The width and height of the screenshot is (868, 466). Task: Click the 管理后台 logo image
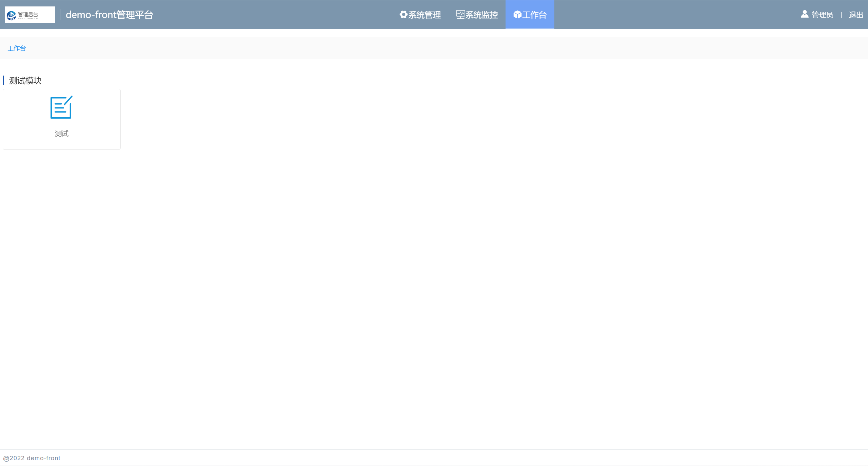(30, 15)
